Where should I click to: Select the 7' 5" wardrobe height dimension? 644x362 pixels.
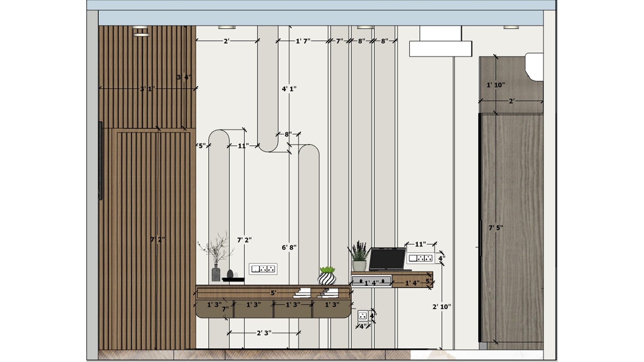[x=496, y=228]
